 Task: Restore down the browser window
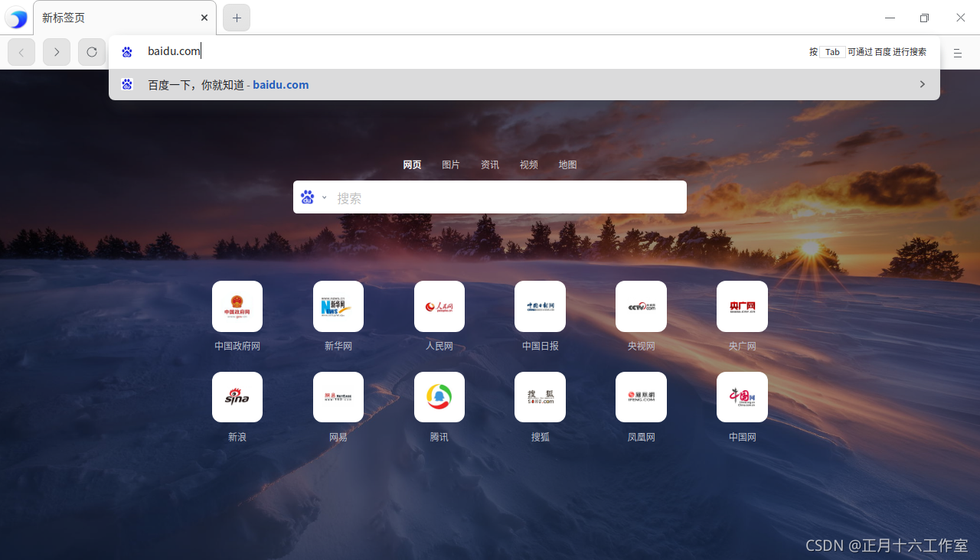pyautogui.click(x=925, y=18)
